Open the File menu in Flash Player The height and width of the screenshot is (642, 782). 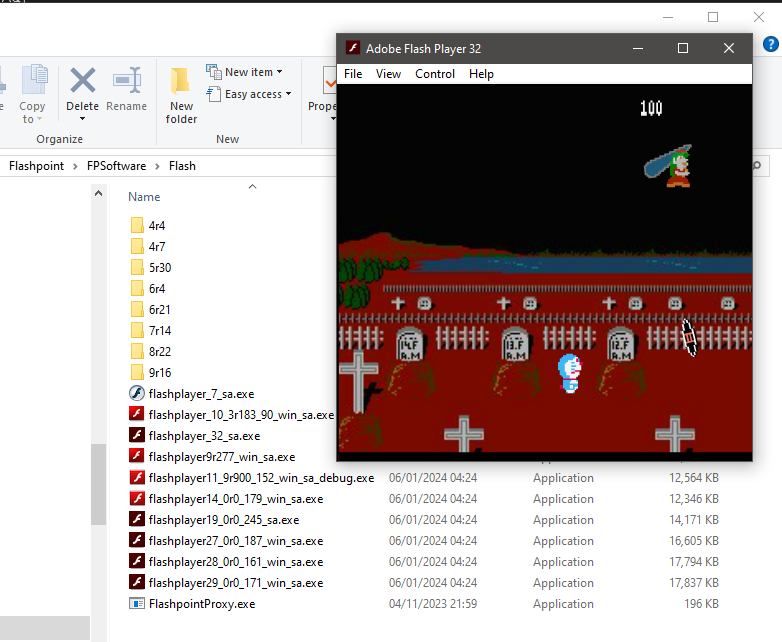[x=353, y=74]
